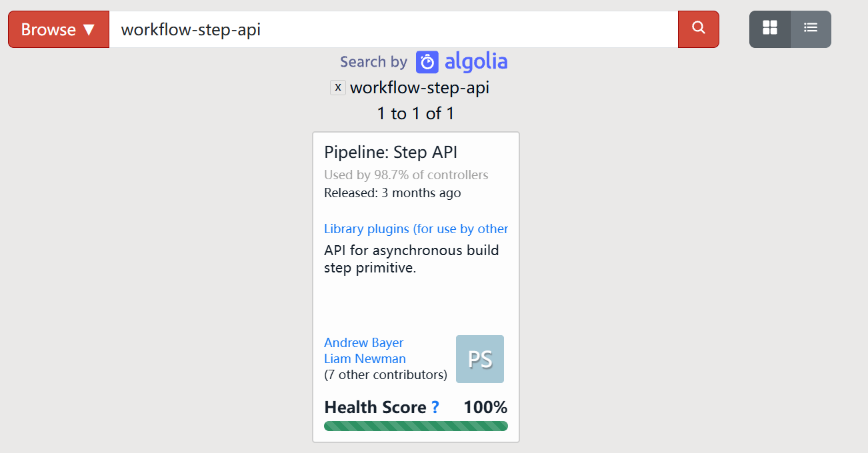Click the 7 other contributors text

point(385,374)
